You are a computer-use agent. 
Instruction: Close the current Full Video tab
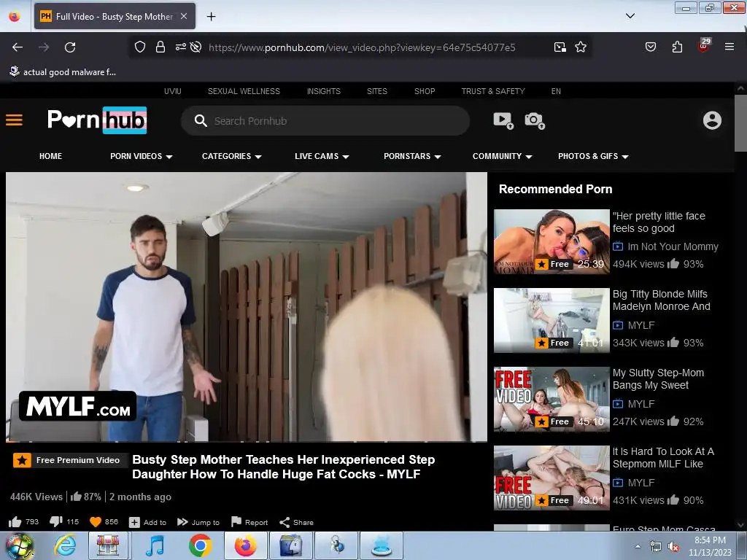click(184, 16)
